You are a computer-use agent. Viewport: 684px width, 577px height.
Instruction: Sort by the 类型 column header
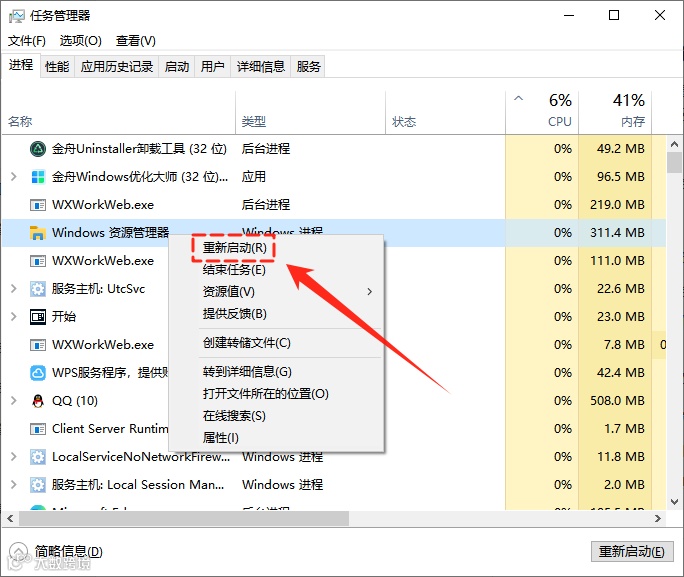pos(311,113)
